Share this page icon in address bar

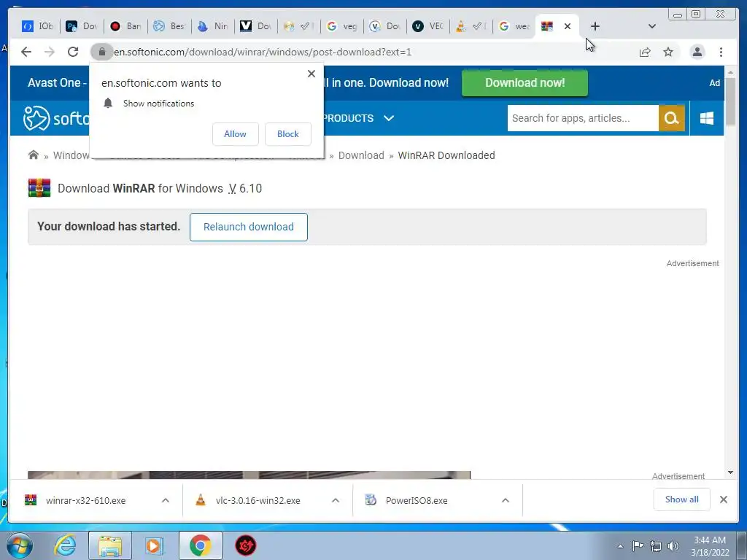[645, 52]
